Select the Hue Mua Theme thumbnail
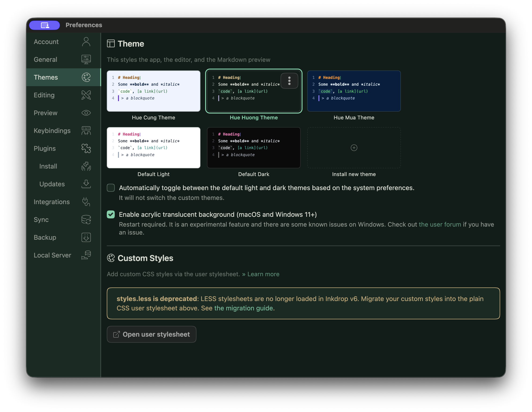The image size is (532, 412). pyautogui.click(x=354, y=91)
